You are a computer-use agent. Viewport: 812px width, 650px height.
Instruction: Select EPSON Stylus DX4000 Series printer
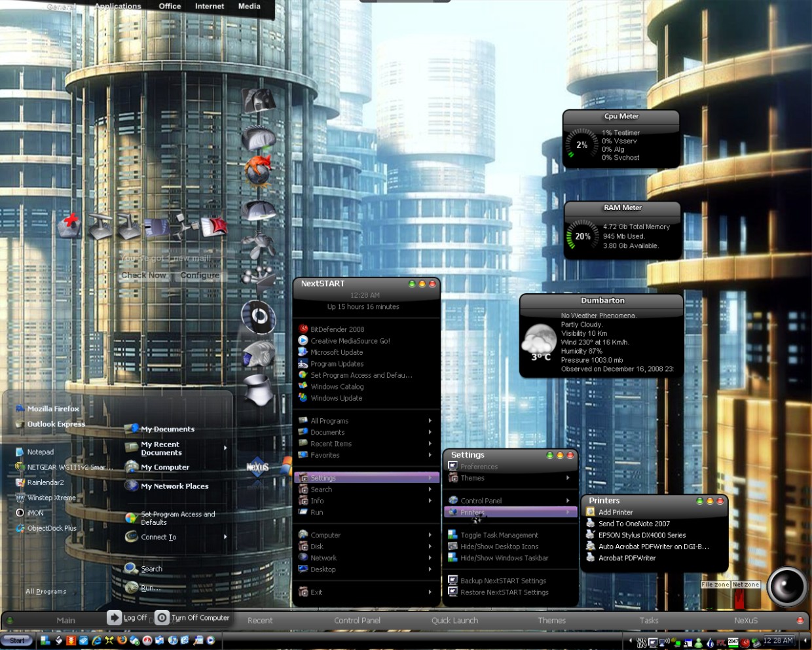(642, 535)
